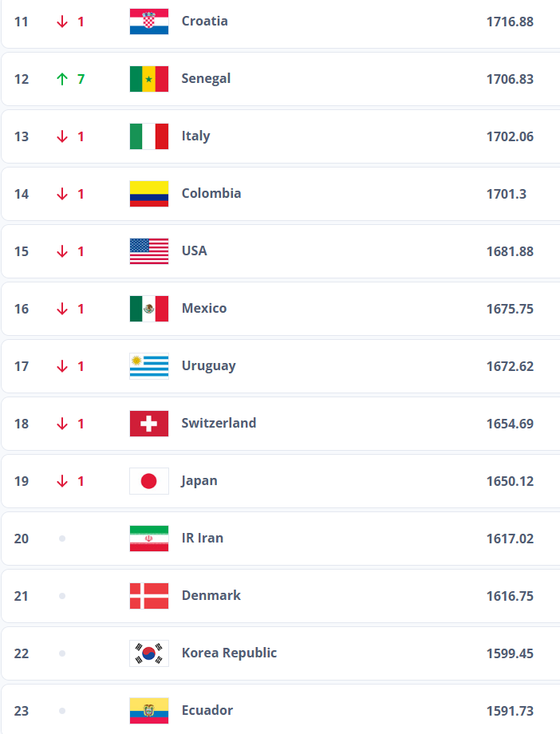
Task: Click the Mexico flag icon
Action: (149, 309)
